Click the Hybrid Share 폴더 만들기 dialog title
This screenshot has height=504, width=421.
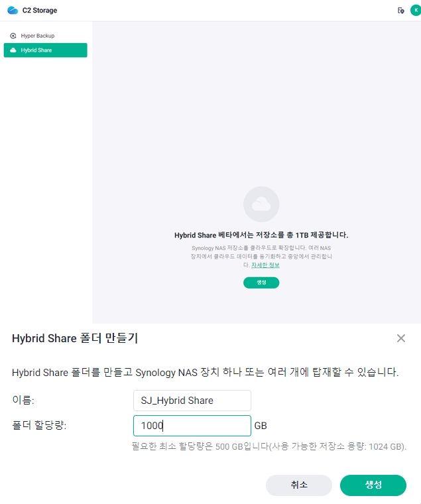75,338
